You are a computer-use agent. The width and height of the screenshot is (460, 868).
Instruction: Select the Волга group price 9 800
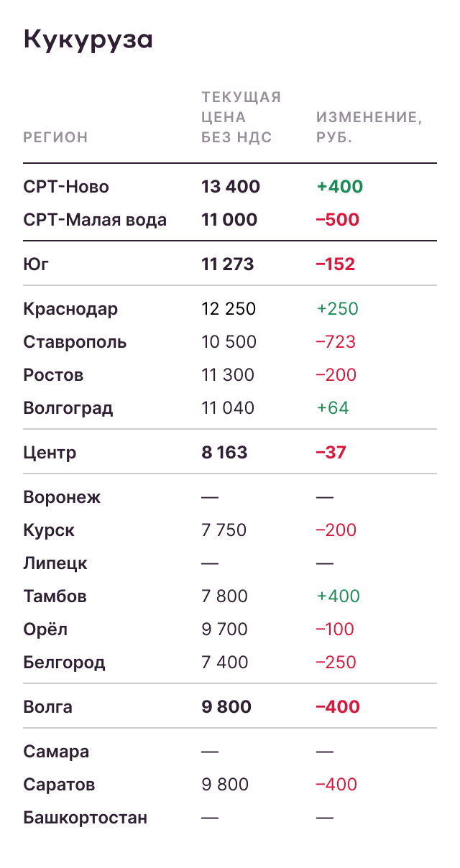[226, 707]
